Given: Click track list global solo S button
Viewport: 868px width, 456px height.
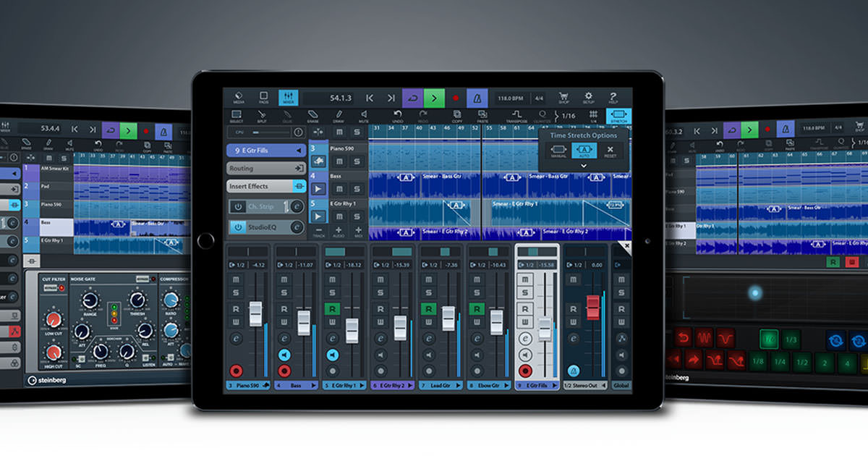Looking at the screenshot, I should [x=357, y=132].
